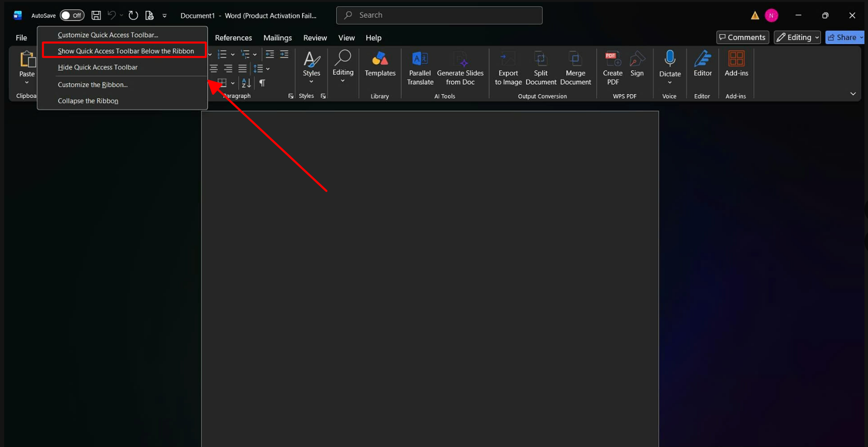Image resolution: width=868 pixels, height=447 pixels.
Task: Expand the ribbon Editing menu with magnifier
Action: [343, 67]
